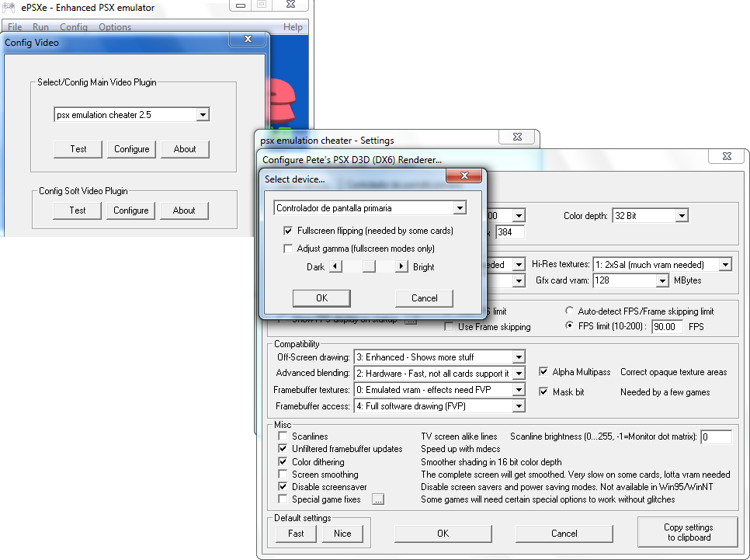The image size is (750, 560).
Task: Click Configure for main video plugin
Action: click(131, 149)
